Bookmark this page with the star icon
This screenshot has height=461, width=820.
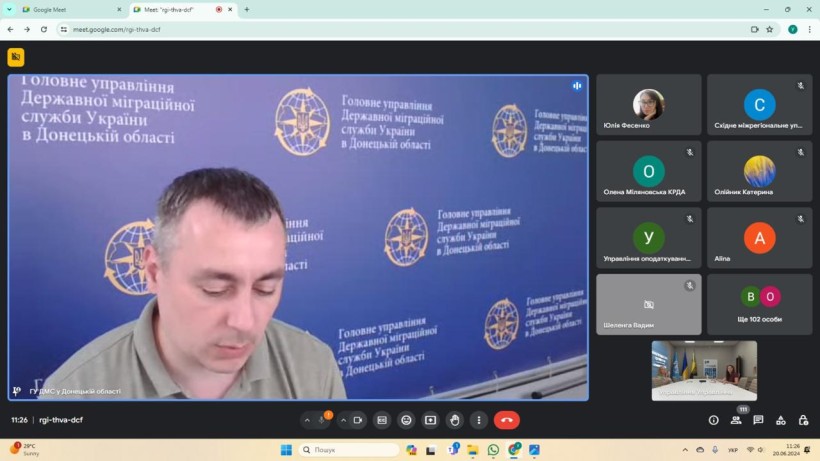point(770,29)
